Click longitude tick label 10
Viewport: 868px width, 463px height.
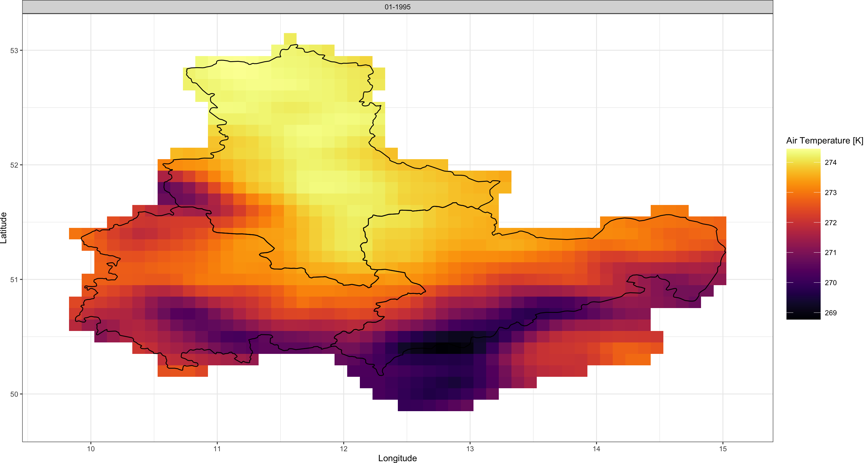[x=91, y=449]
